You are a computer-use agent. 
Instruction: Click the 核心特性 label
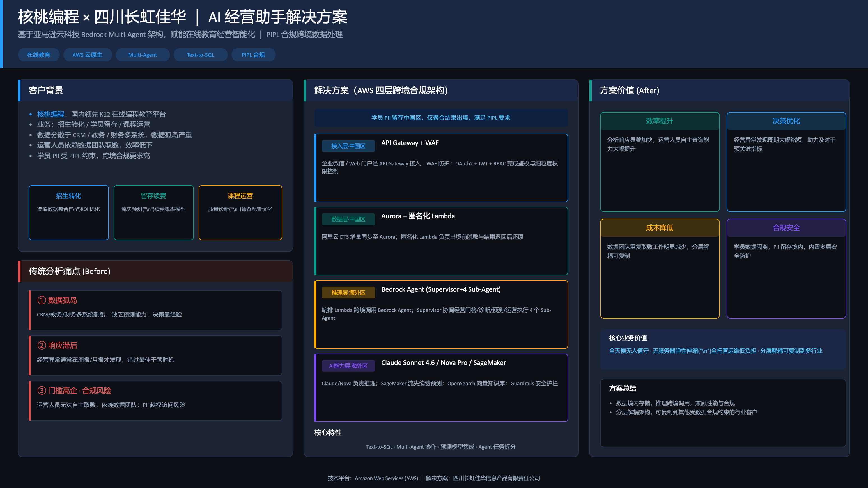(328, 432)
